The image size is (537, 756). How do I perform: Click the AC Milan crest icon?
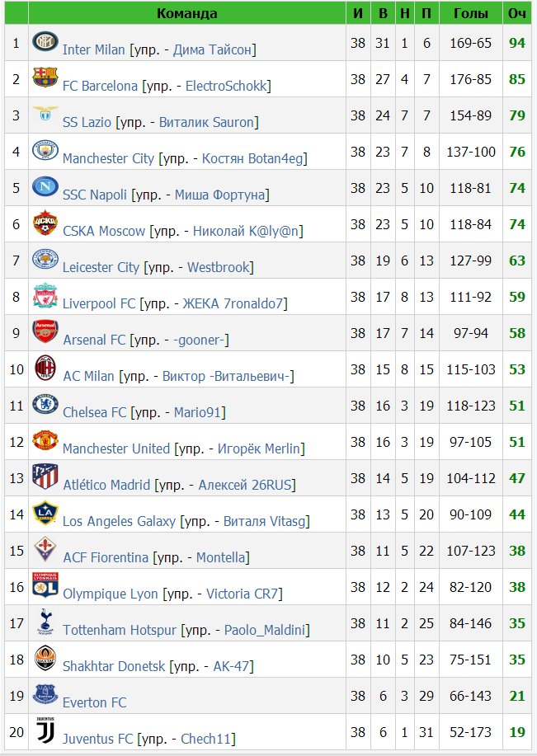(x=45, y=368)
